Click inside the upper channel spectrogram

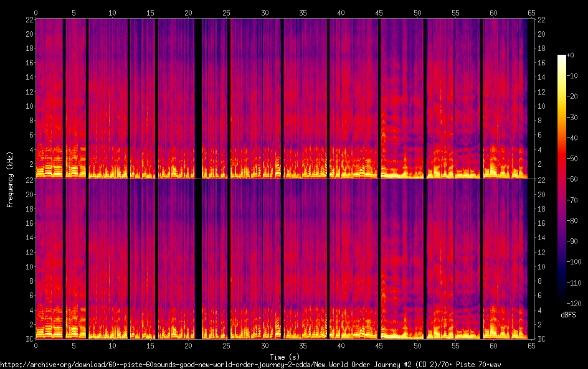[285, 98]
